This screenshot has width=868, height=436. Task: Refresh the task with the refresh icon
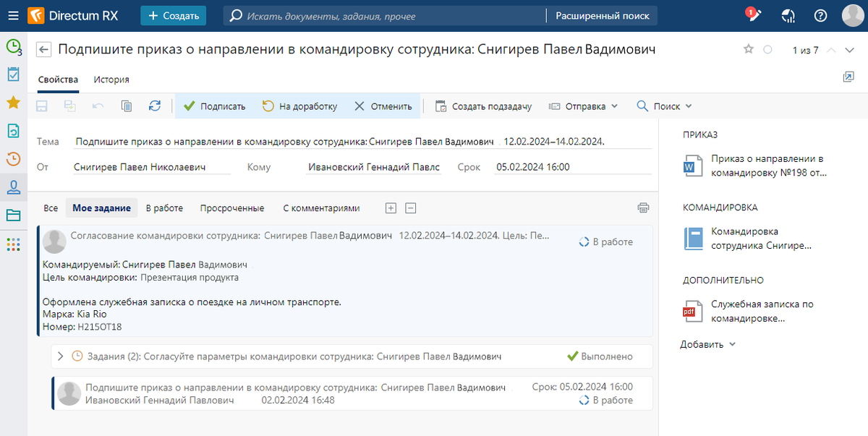[x=155, y=106]
